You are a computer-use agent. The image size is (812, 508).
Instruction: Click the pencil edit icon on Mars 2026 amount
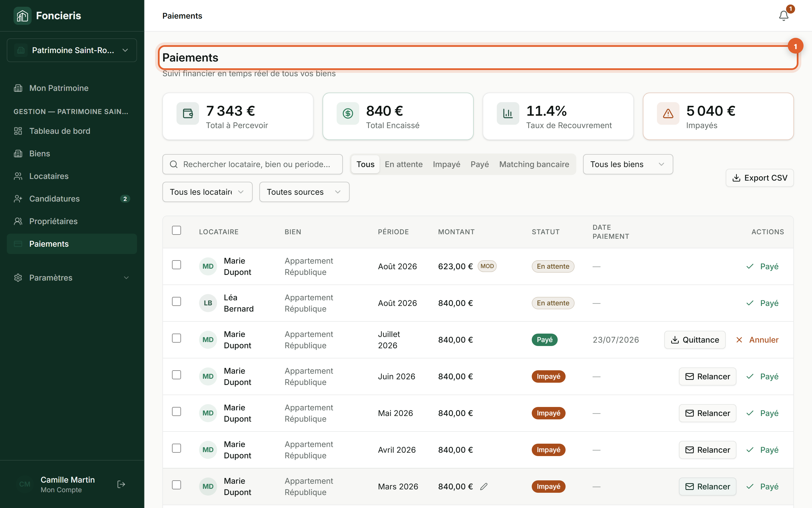(484, 487)
